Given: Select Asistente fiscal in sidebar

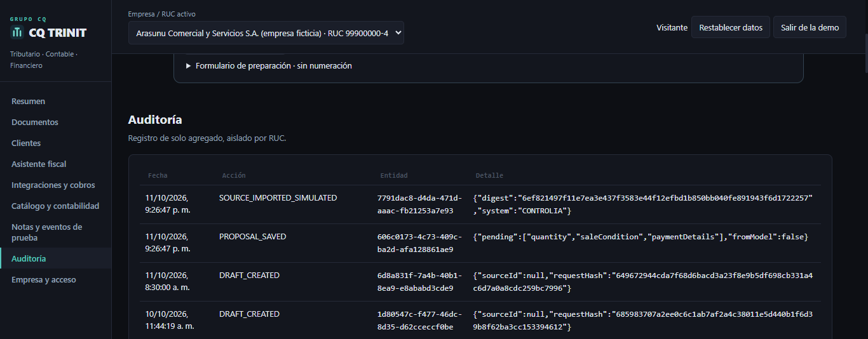Looking at the screenshot, I should click(x=56, y=164).
